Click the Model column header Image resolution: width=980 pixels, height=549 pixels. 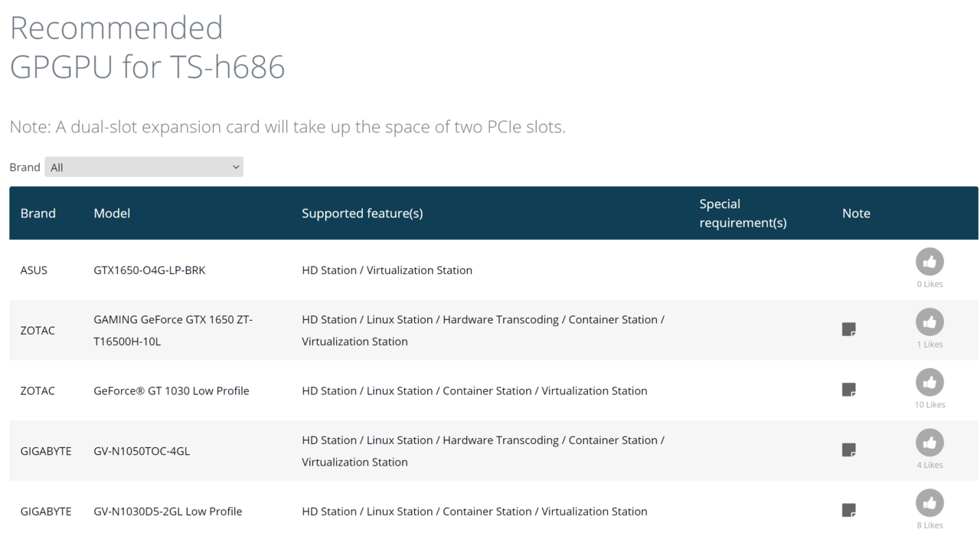click(x=112, y=214)
